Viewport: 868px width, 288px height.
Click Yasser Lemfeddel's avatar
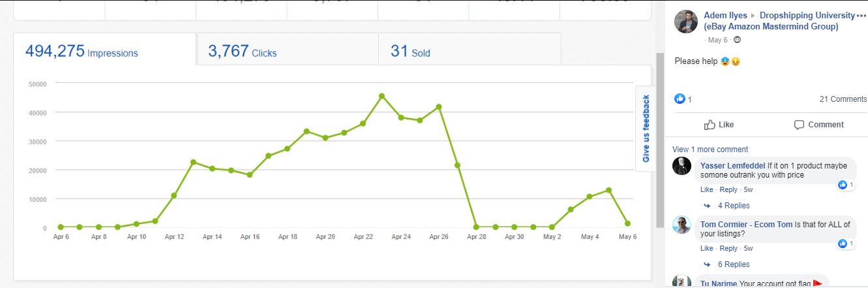(x=682, y=166)
